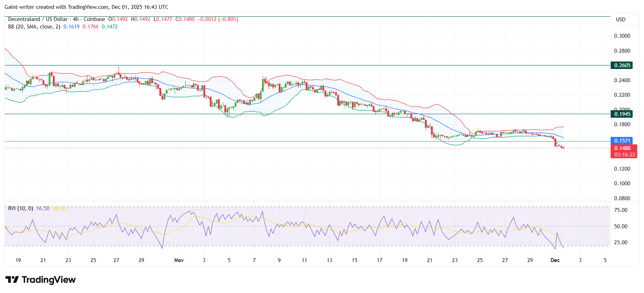
Task: Click the RVI signal value 30.20
Action: (59, 208)
